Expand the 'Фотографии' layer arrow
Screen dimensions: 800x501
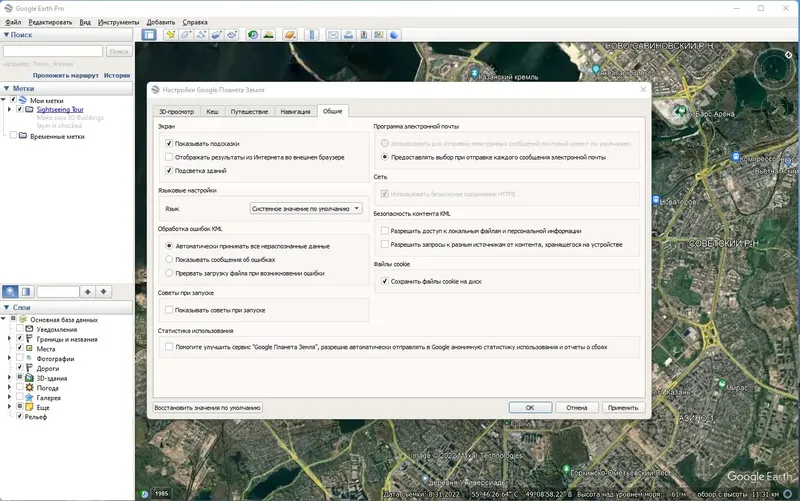[9, 358]
